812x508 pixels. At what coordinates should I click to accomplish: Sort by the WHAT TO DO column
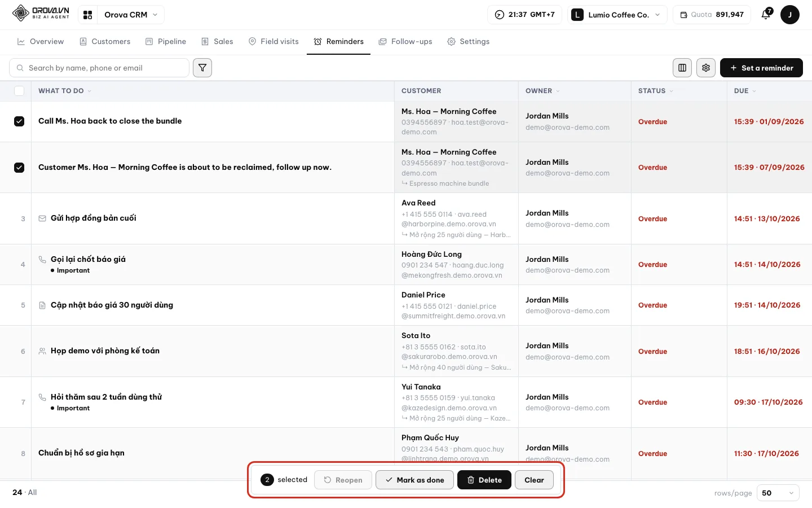point(64,91)
